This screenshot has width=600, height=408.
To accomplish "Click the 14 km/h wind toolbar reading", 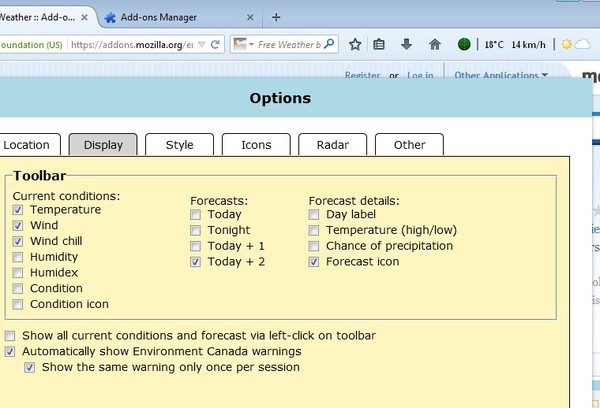I will coord(528,45).
